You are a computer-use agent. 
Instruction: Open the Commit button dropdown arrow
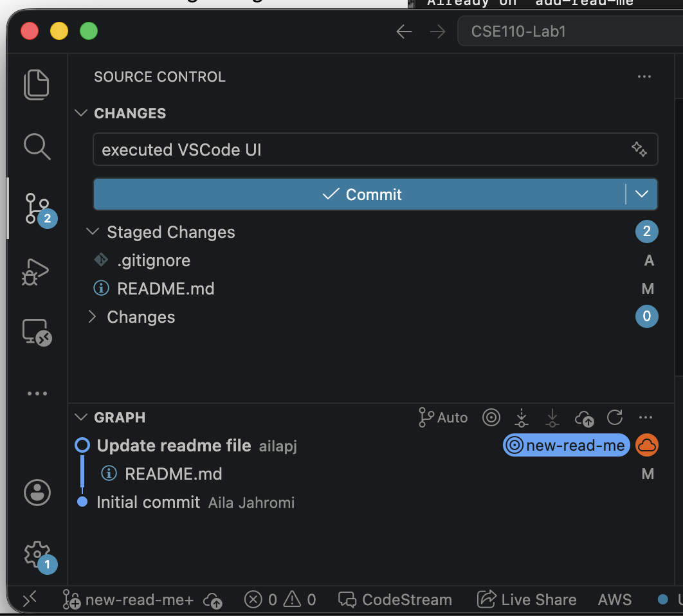coord(641,194)
